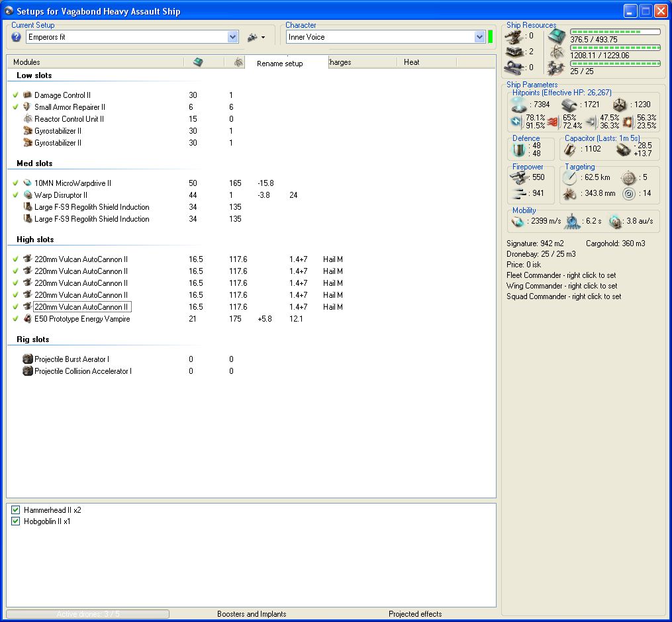Toggle the Damage Control II active checkmark
This screenshot has width=672, height=622.
tap(15, 95)
